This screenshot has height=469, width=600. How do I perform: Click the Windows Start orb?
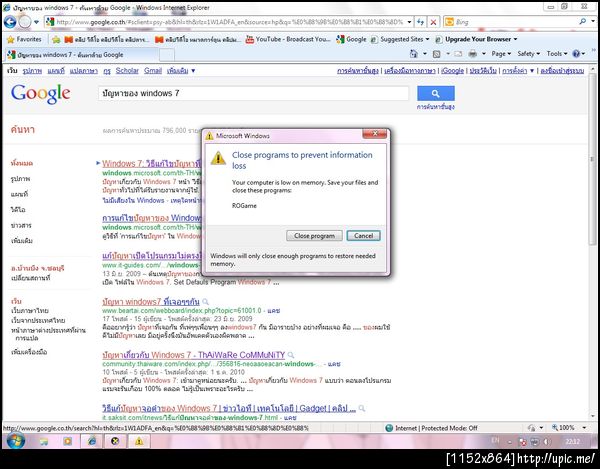tap(16, 441)
